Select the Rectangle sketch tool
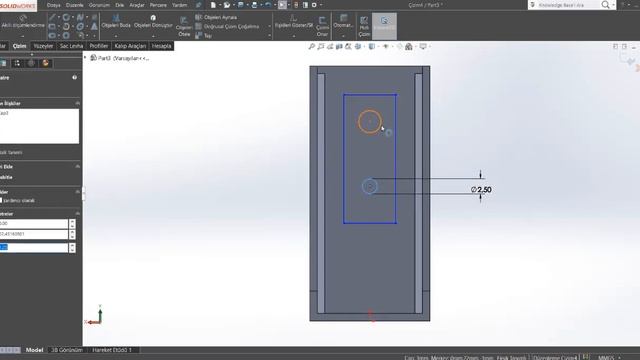640x360 pixels. [52, 27]
